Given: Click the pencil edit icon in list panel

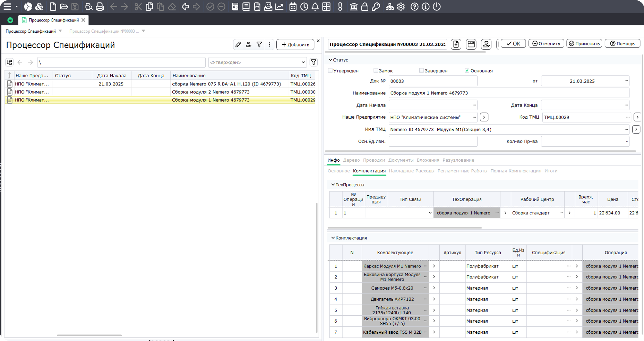Looking at the screenshot, I should point(238,44).
